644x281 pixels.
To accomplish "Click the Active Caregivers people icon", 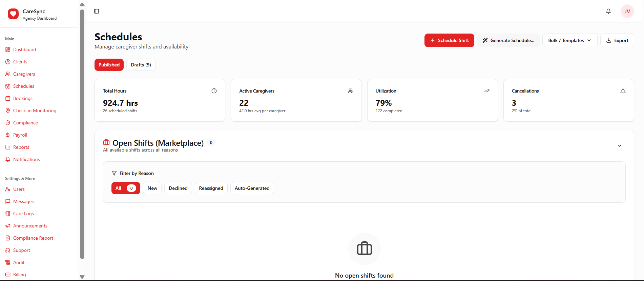I will tap(351, 91).
